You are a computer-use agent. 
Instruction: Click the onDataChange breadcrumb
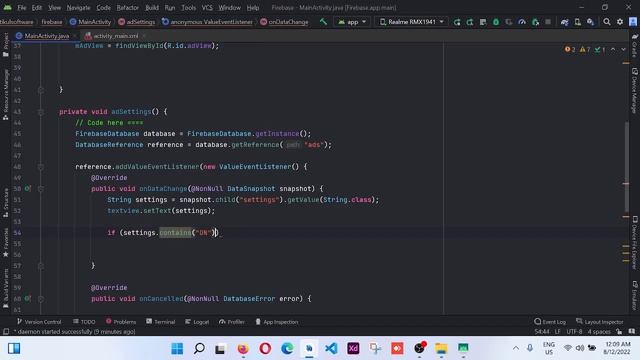click(x=284, y=22)
